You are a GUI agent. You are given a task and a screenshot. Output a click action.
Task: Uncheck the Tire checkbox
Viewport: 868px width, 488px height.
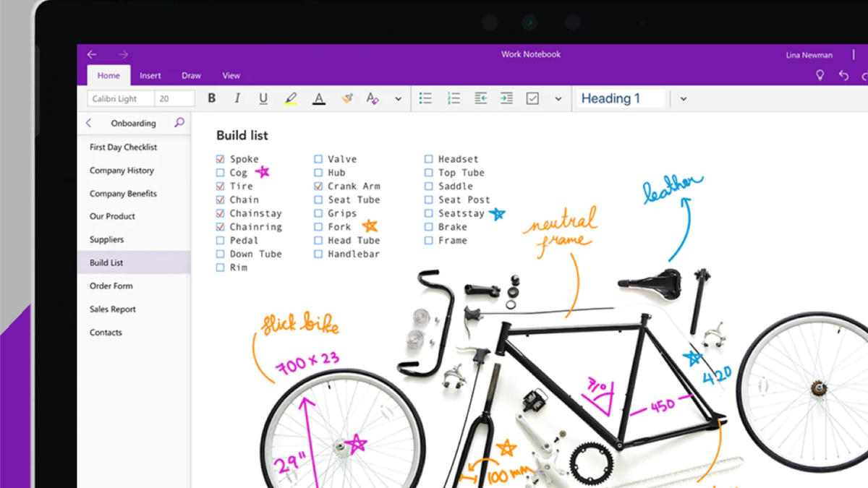click(220, 186)
